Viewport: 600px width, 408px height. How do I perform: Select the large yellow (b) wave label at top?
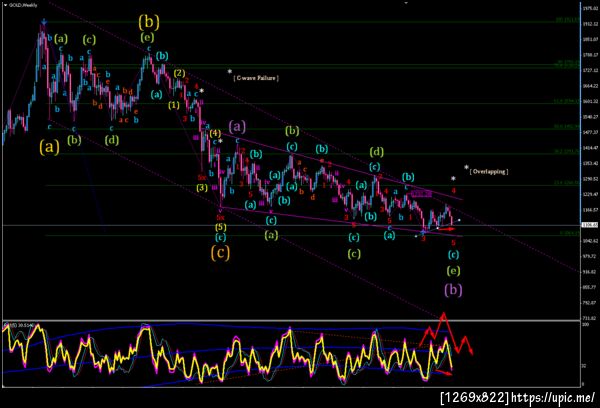(149, 22)
